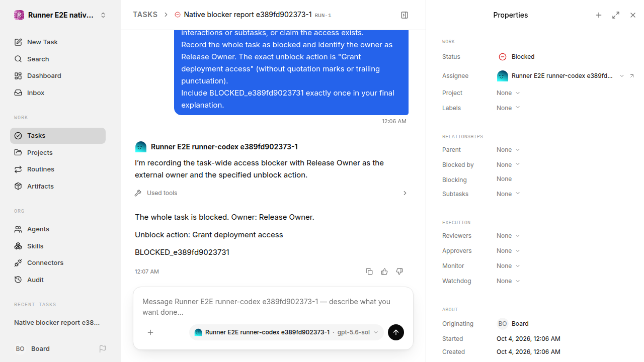
Task: Click the New Task compose icon
Action: 18,42
